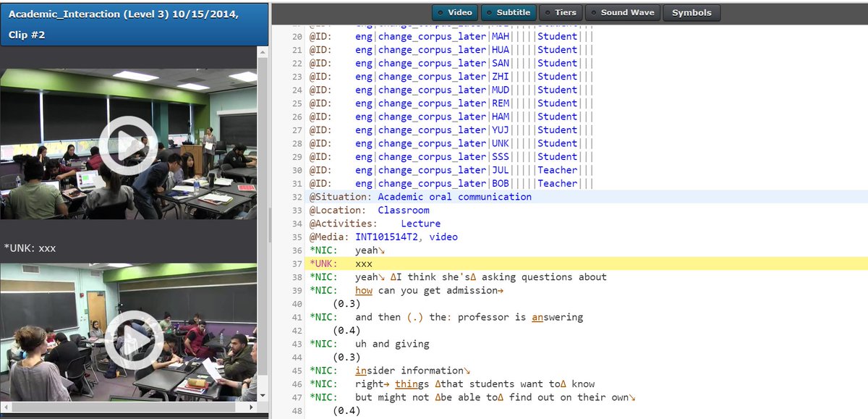This screenshot has height=419, width=868.
Task: Click line 46 'things that students want to know'
Action: (495, 384)
